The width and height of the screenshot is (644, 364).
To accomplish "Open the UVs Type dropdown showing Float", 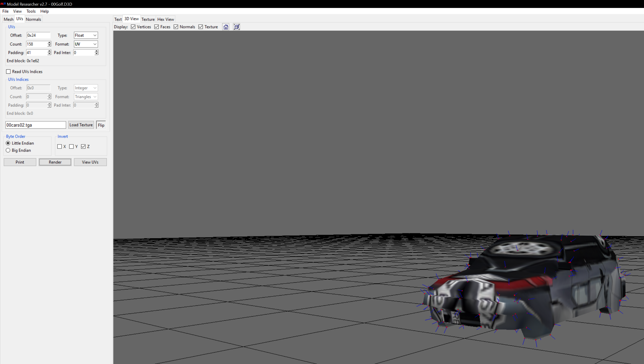I will click(86, 35).
